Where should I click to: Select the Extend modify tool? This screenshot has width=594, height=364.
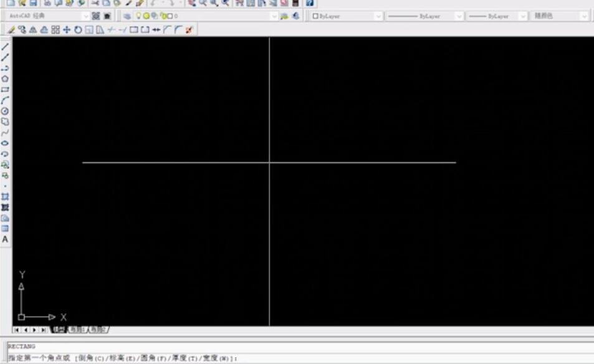point(122,29)
